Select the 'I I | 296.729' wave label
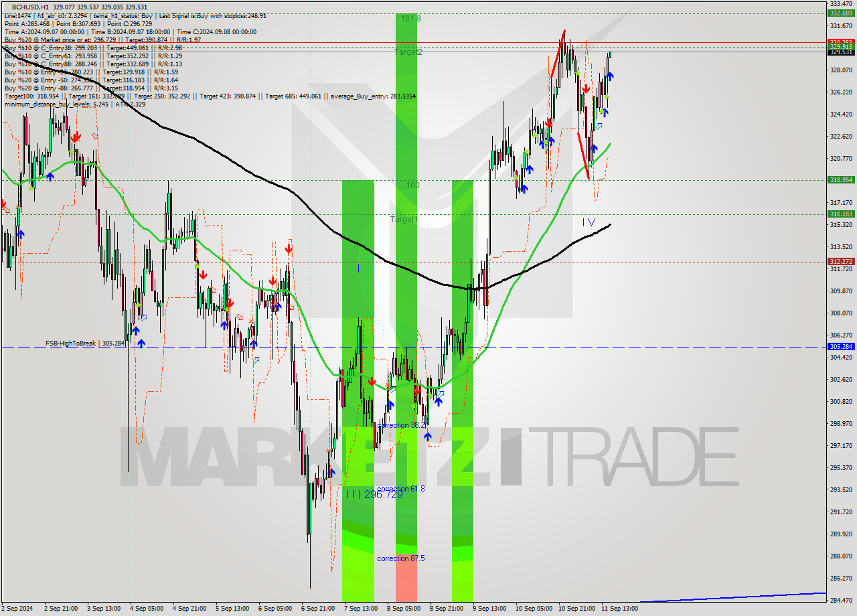857x616 pixels. click(x=375, y=493)
